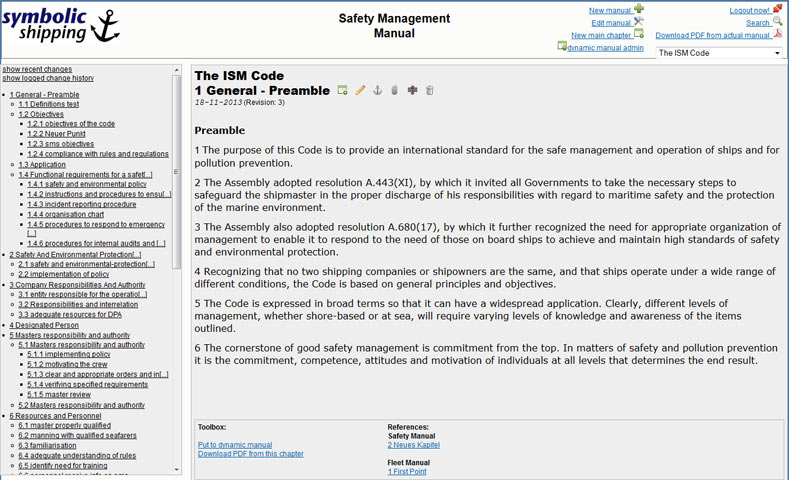Screen dimensions: 789x480
Task: Click chapter tree scrollbar down arrow
Action: point(177,469)
